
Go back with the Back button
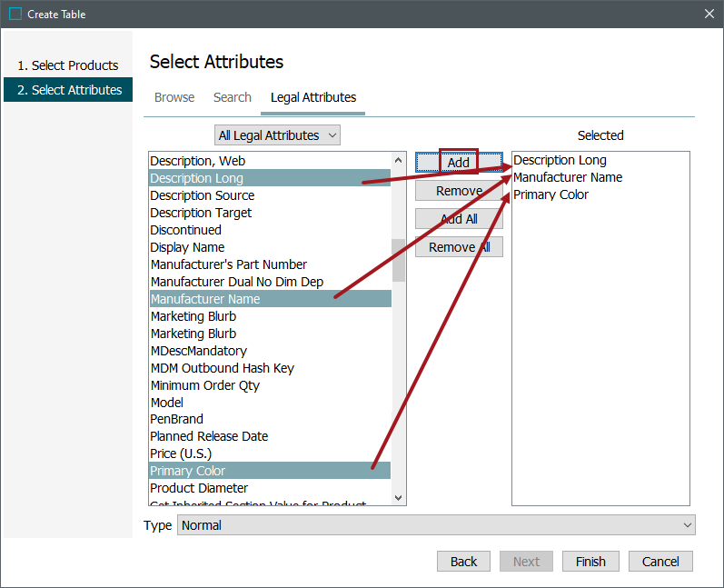click(x=463, y=562)
